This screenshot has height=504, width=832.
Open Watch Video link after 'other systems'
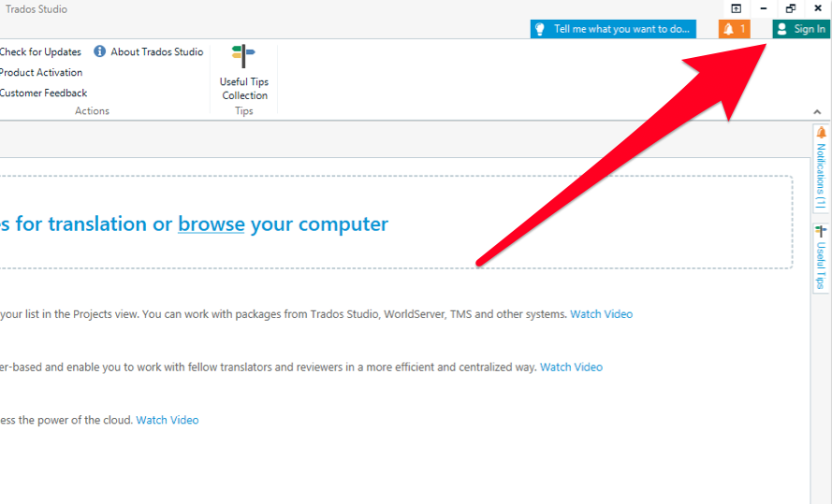(x=601, y=314)
